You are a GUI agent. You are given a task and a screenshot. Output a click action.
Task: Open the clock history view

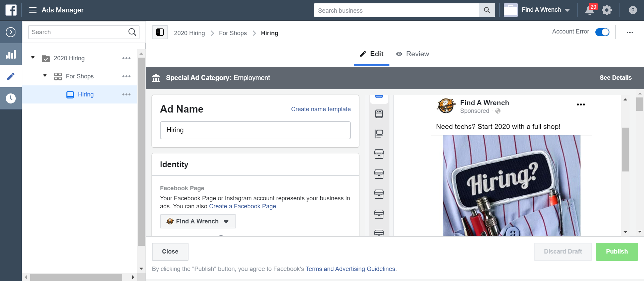(x=11, y=98)
